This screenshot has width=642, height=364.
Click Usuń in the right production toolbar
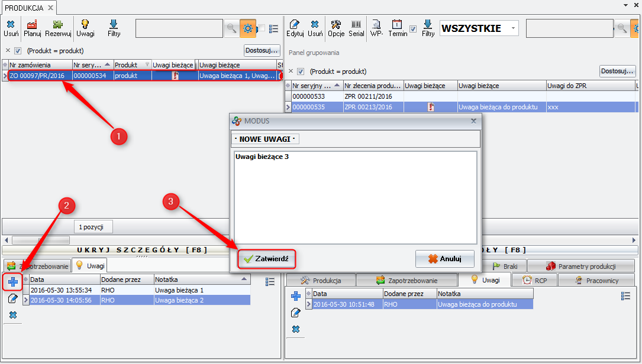tap(315, 28)
